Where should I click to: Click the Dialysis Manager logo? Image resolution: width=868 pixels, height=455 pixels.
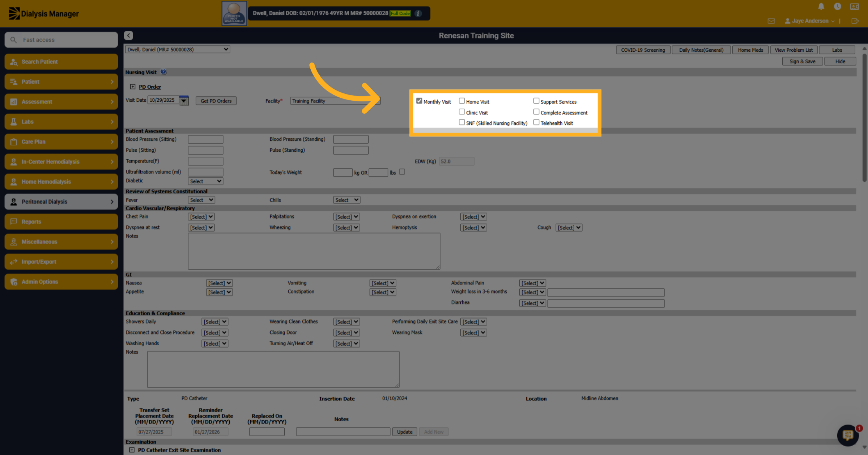click(44, 14)
